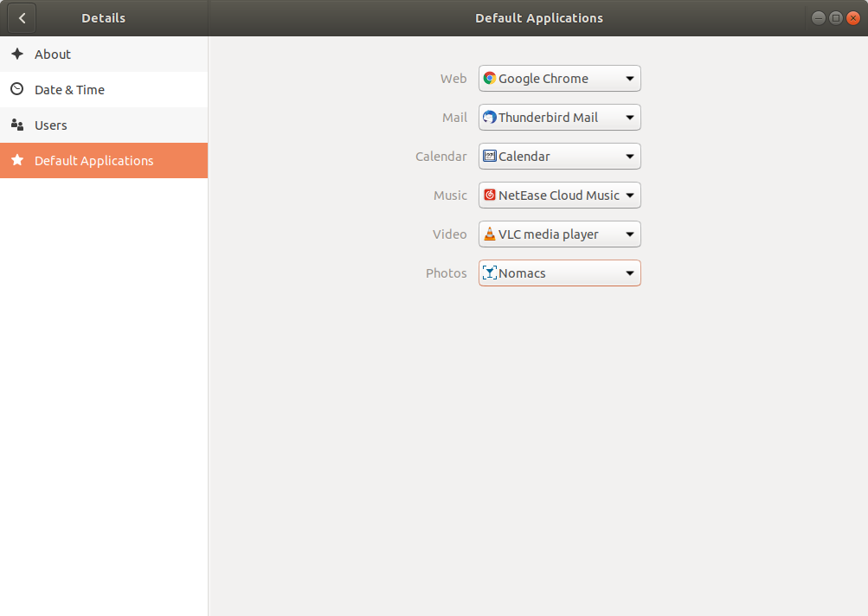This screenshot has height=616, width=868.
Task: Close the settings window
Action: (x=853, y=18)
